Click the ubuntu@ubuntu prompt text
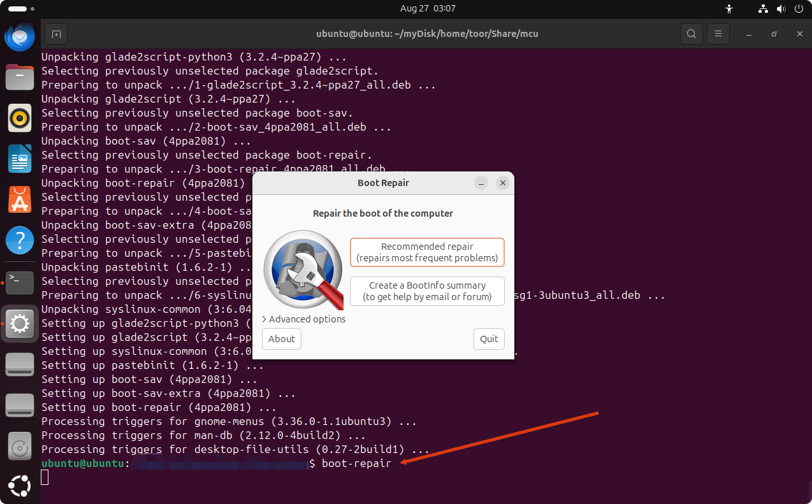 pos(83,463)
